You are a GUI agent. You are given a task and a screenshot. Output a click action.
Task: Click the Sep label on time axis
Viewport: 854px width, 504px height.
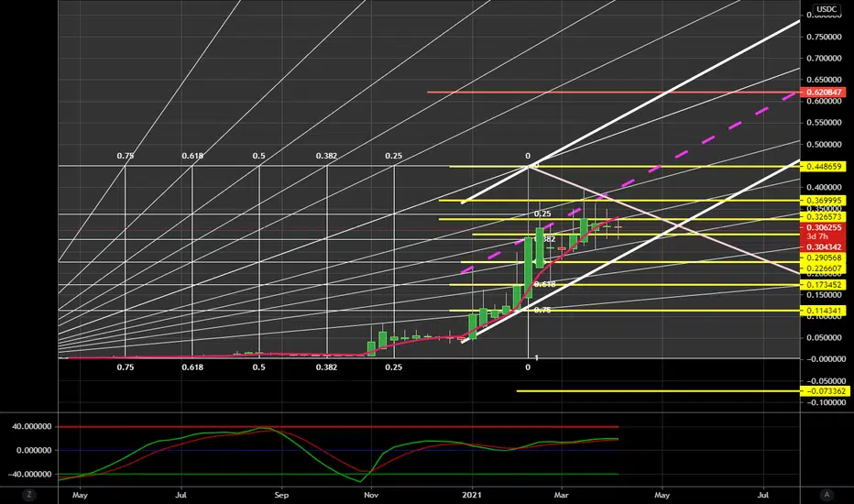point(281,495)
